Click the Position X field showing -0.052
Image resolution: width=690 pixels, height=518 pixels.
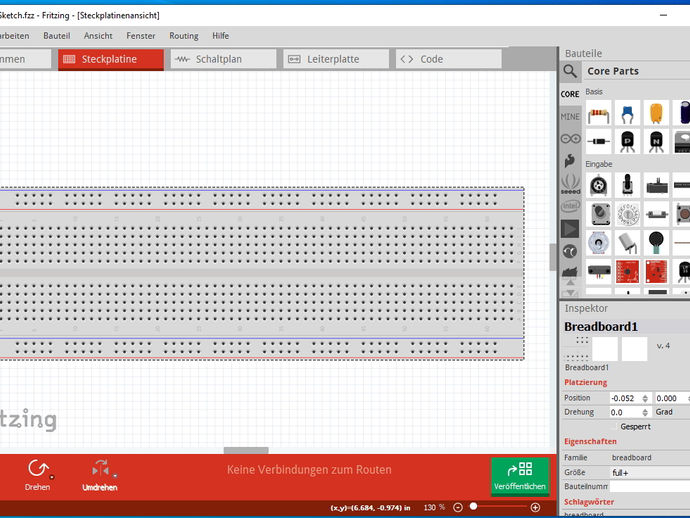click(x=625, y=398)
